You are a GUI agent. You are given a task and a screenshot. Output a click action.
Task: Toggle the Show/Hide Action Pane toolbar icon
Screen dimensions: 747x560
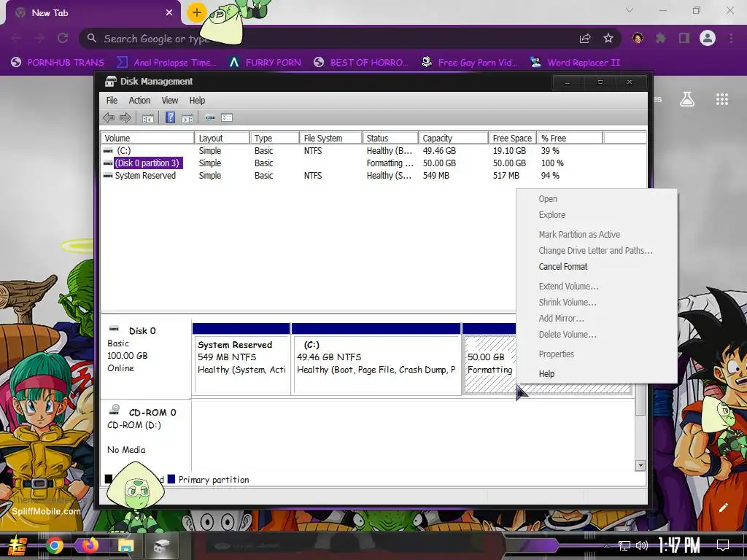pyautogui.click(x=187, y=117)
